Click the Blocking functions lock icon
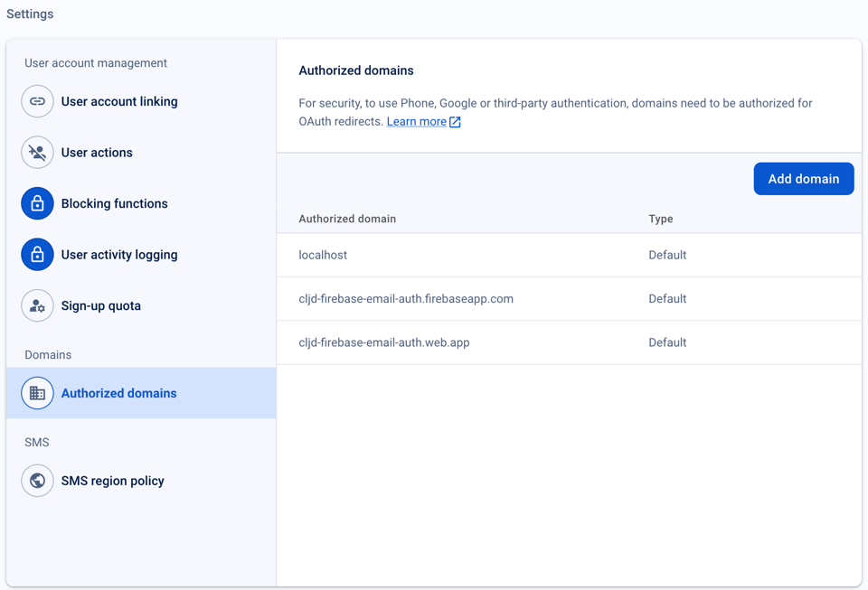Image resolution: width=868 pixels, height=590 pixels. 37,203
